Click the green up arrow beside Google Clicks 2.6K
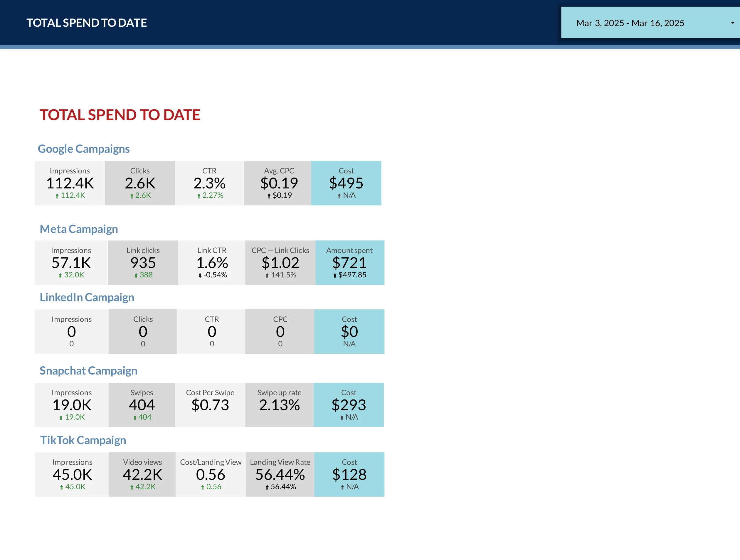 132,196
